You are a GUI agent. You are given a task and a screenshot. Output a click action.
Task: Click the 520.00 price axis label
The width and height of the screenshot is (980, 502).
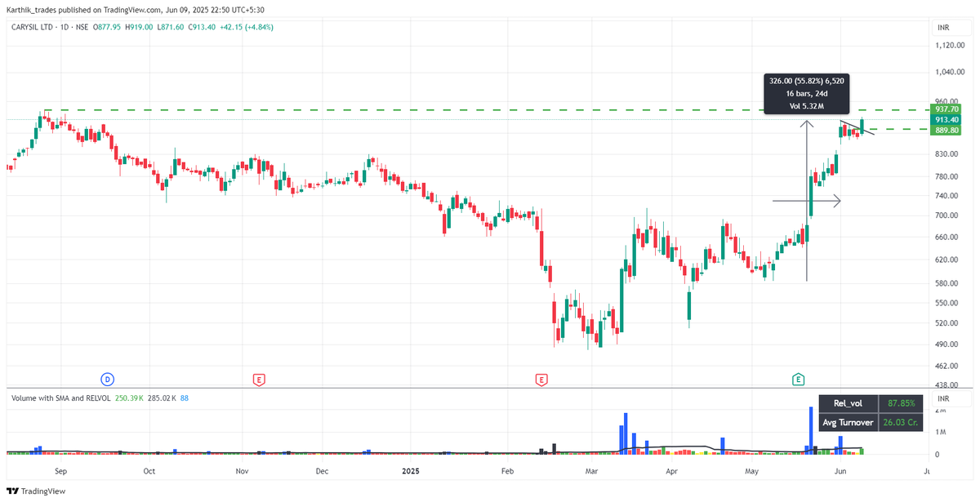point(947,323)
